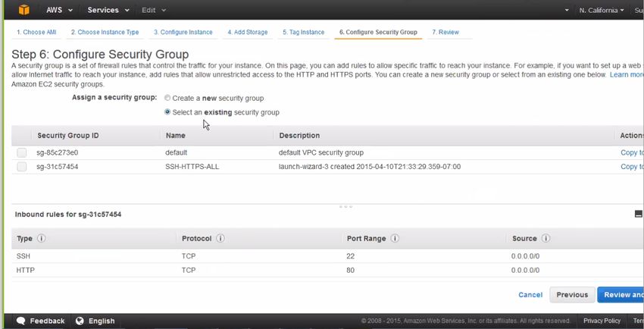
Task: Open the AWS dropdown menu
Action: [x=60, y=10]
